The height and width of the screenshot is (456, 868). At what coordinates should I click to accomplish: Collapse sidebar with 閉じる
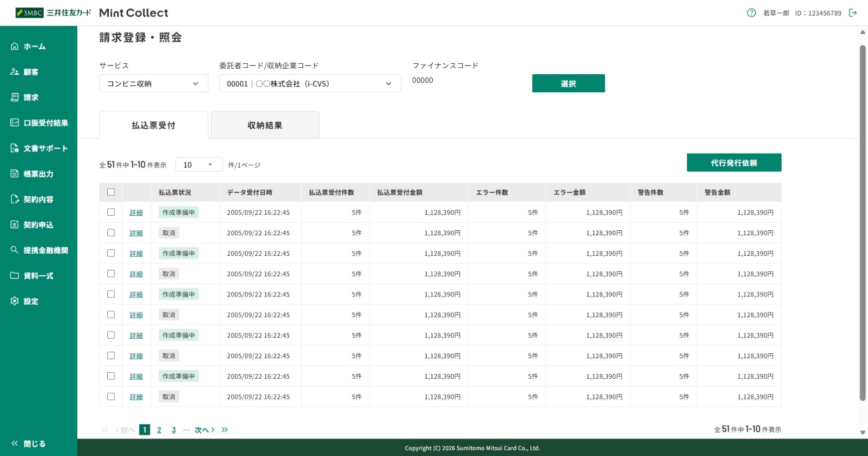[x=29, y=443]
